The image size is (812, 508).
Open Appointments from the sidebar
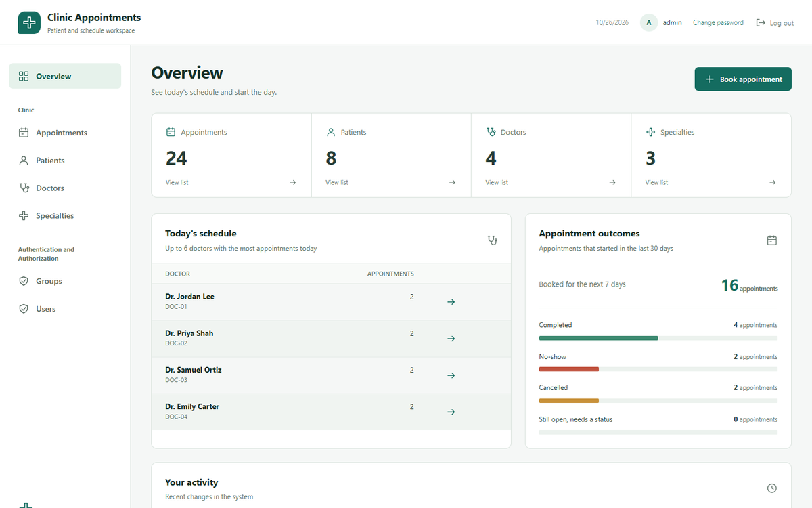pos(65,133)
